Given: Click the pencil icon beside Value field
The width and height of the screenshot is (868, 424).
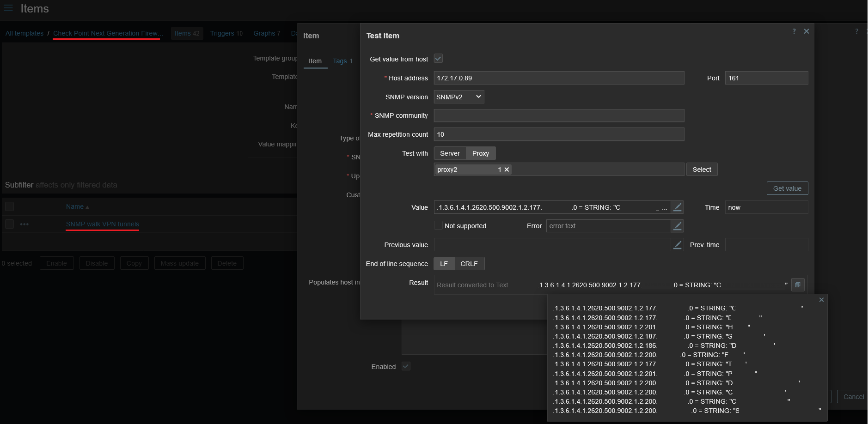Looking at the screenshot, I should point(677,207).
